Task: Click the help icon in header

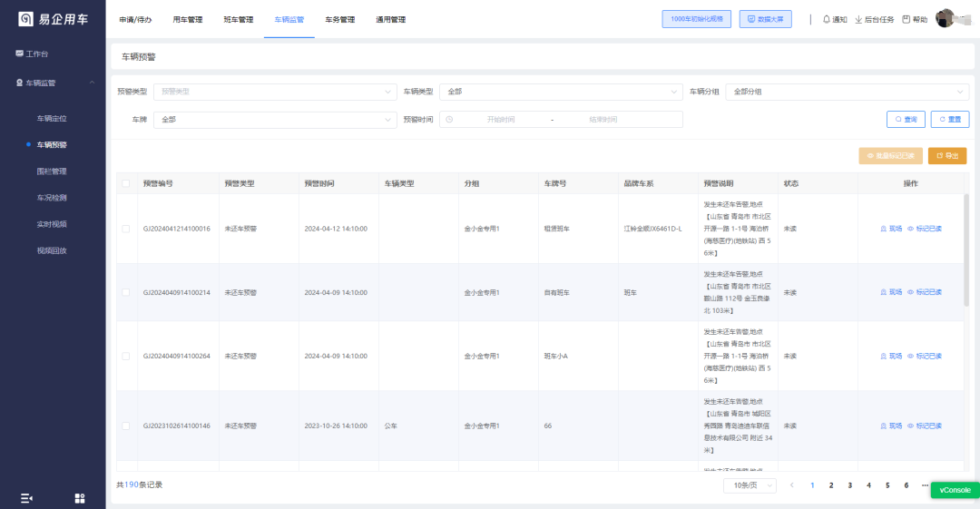Action: pyautogui.click(x=906, y=19)
